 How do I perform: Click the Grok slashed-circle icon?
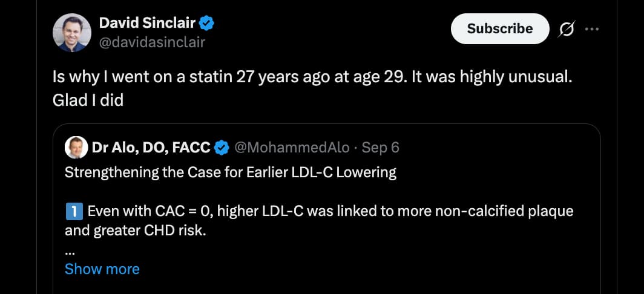(568, 29)
